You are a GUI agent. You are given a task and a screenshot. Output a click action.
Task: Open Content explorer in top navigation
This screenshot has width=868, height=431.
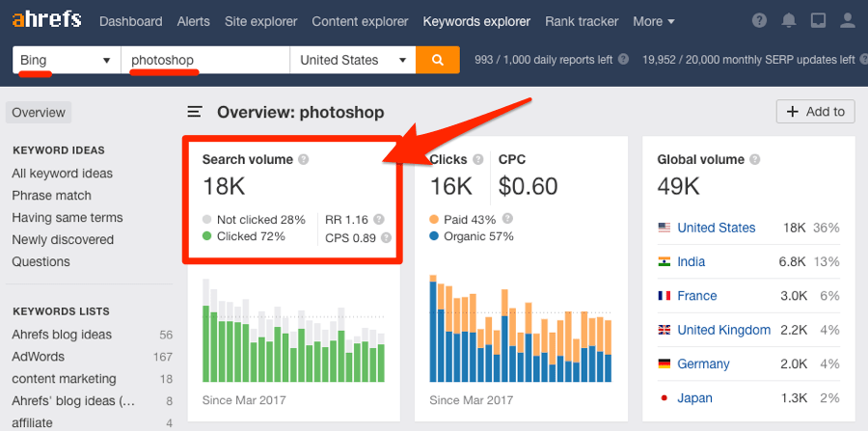pyautogui.click(x=360, y=21)
